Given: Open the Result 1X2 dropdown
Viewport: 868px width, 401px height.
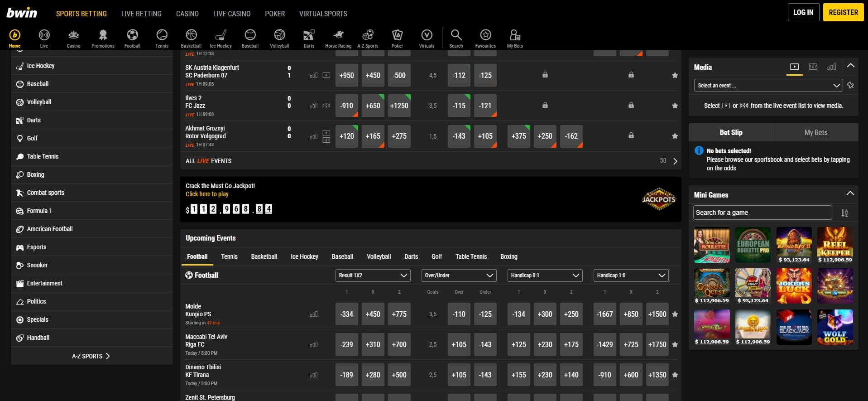Looking at the screenshot, I should pos(373,275).
